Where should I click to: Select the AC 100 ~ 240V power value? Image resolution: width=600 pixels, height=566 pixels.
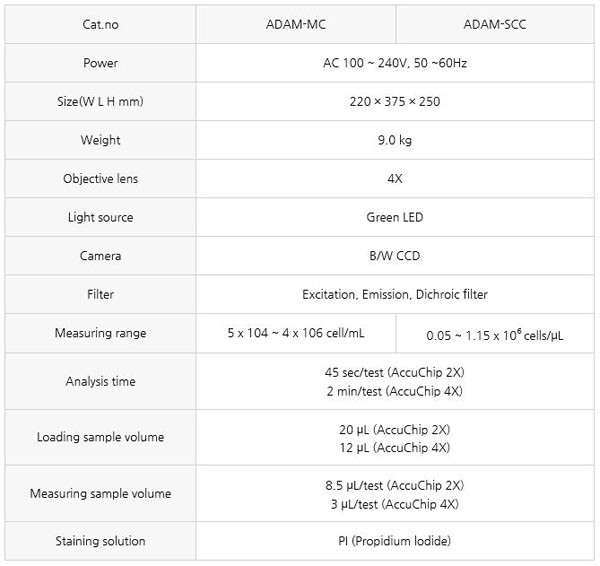click(395, 63)
